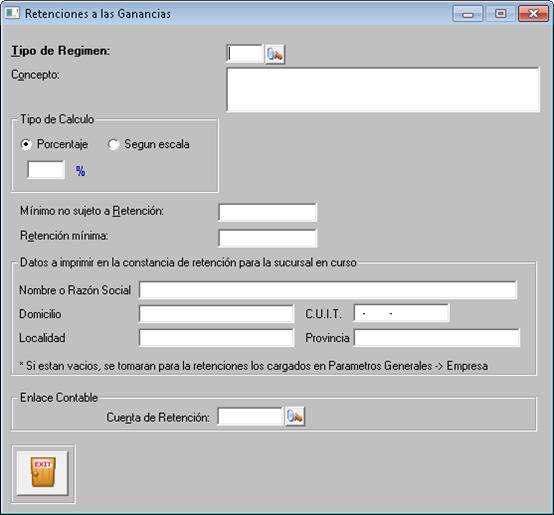The height and width of the screenshot is (515, 554).
Task: Click the percentage value input box
Action: point(46,170)
